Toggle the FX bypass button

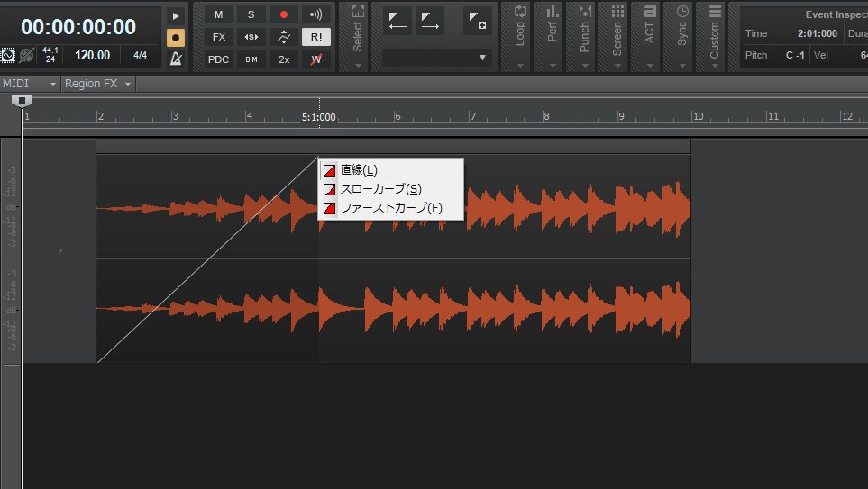(219, 37)
